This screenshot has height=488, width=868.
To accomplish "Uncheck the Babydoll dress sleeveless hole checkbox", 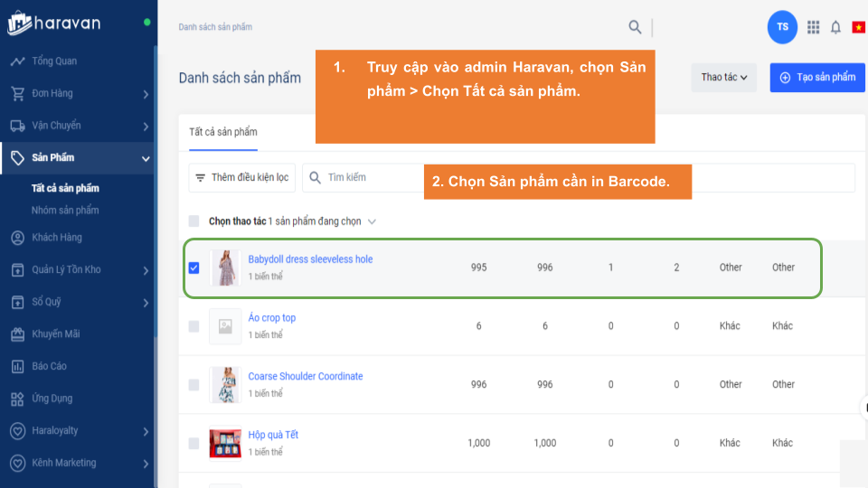I will point(193,267).
